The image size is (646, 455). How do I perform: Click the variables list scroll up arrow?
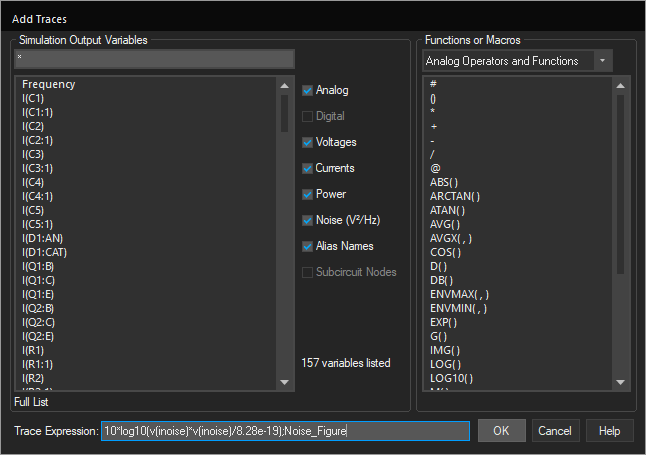point(284,86)
